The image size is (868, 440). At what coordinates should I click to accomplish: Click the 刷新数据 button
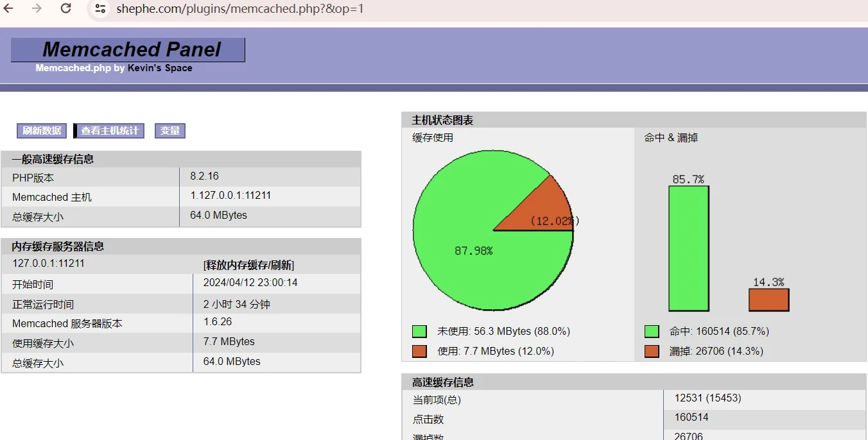[x=41, y=130]
